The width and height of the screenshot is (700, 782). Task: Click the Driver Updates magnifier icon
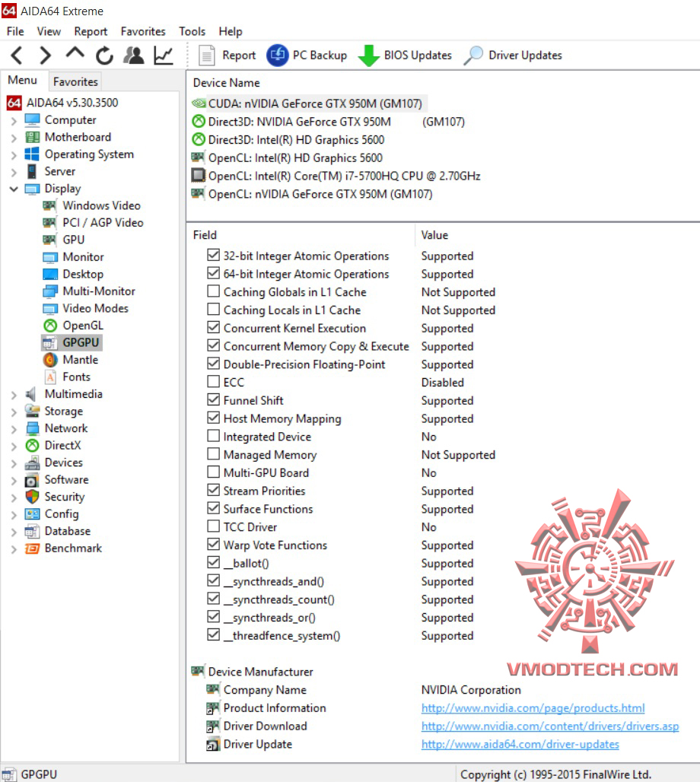473,56
